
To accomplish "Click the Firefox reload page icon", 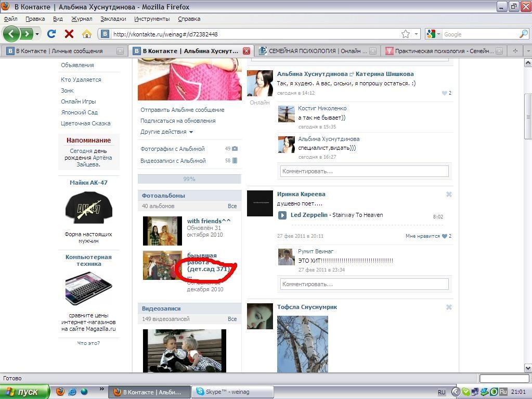I will [51, 34].
